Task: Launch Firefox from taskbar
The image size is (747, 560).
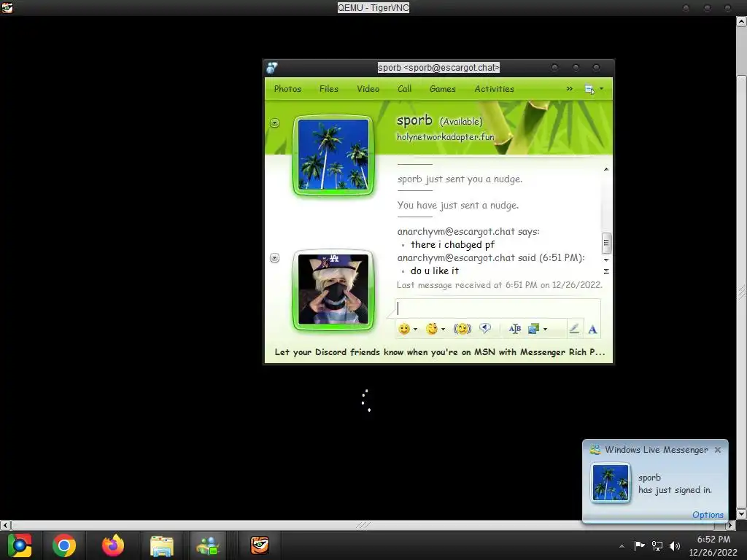Action: point(113,545)
